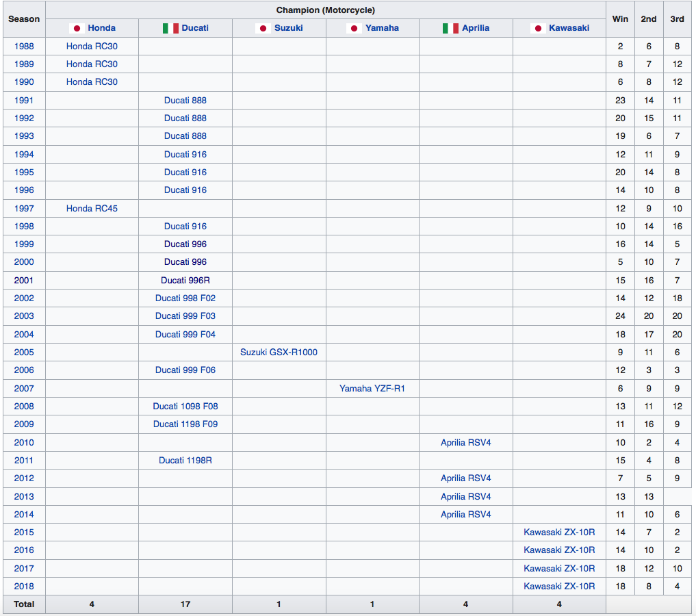
Task: Click the Italy flag icon beside Ducati
Action: tap(170, 28)
